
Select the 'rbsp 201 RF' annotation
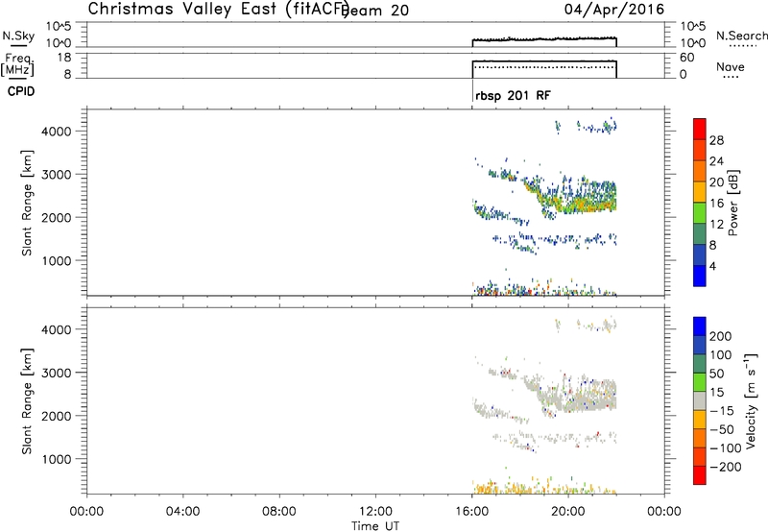[x=513, y=95]
